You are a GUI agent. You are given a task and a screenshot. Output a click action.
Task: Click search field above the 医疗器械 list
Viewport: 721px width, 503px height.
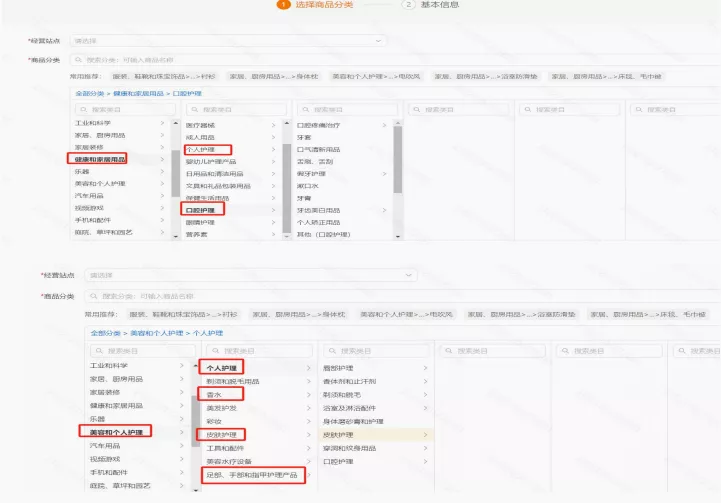point(236,109)
